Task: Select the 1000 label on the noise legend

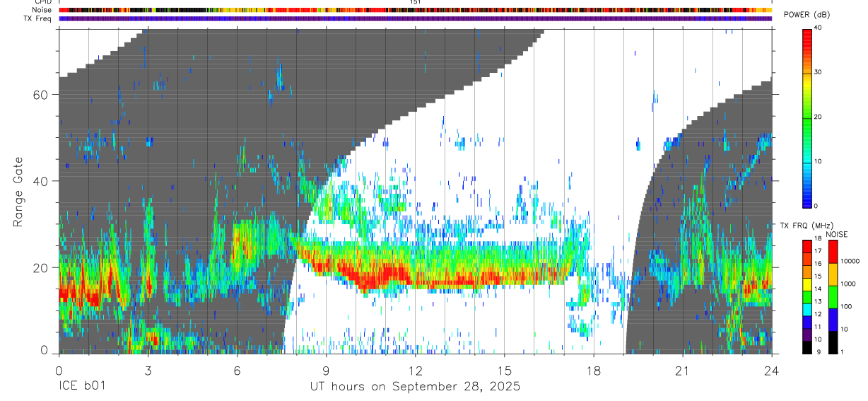Action: coord(848,284)
